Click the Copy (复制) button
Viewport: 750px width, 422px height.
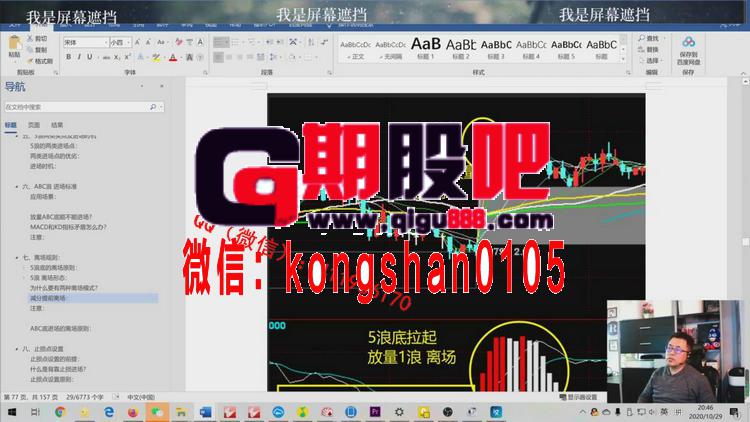click(38, 50)
